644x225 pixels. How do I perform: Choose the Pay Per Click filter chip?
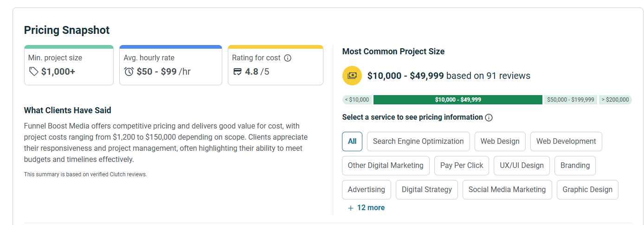(x=462, y=166)
